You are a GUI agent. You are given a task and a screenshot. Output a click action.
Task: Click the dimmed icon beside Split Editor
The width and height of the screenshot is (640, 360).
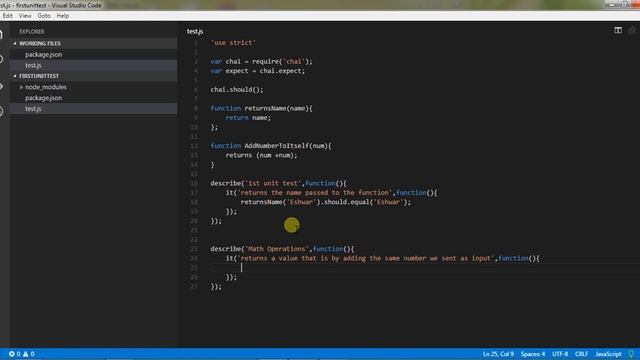coord(632,30)
